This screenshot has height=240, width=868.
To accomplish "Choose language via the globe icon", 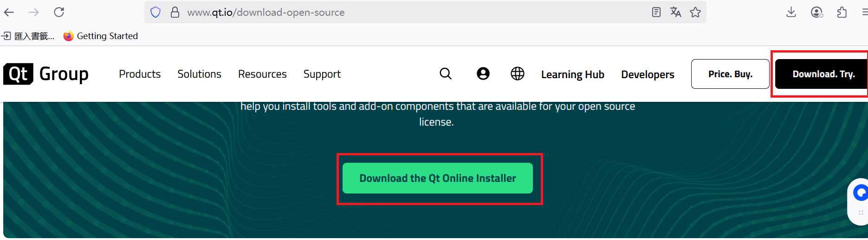I will 518,73.
